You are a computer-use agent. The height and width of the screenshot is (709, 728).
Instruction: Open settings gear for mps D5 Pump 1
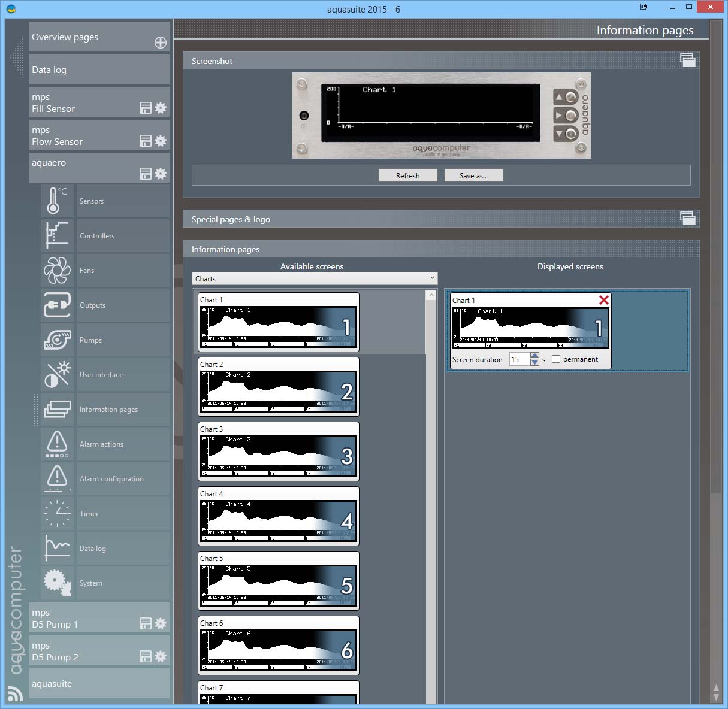pyautogui.click(x=161, y=623)
